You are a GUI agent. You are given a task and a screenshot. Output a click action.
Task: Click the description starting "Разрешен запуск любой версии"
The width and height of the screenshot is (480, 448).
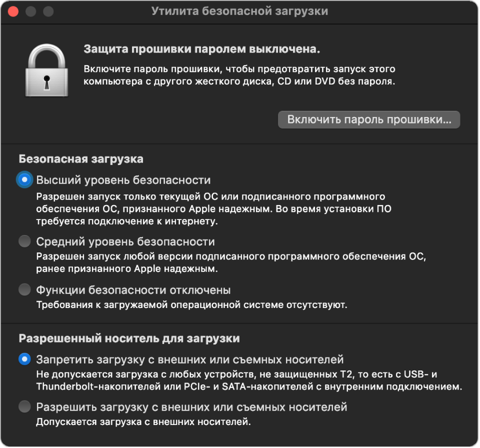pyautogui.click(x=230, y=263)
